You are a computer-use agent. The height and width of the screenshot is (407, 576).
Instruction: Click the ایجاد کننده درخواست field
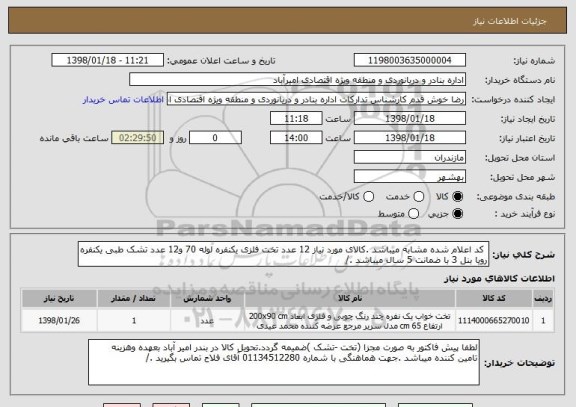click(x=316, y=99)
